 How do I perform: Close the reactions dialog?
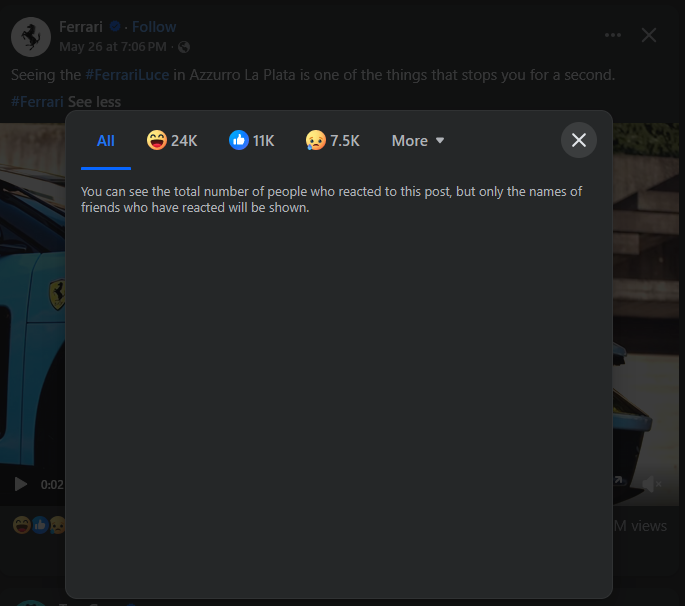[579, 140]
